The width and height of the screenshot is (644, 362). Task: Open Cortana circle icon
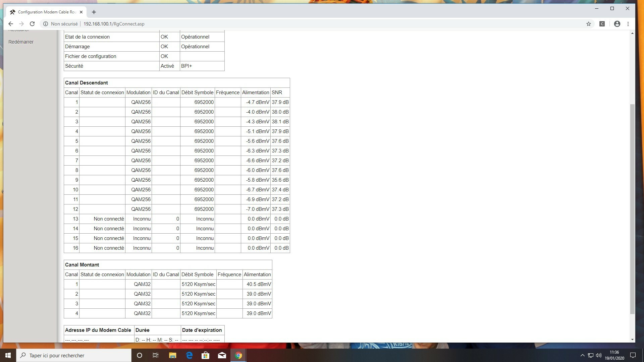click(x=140, y=355)
